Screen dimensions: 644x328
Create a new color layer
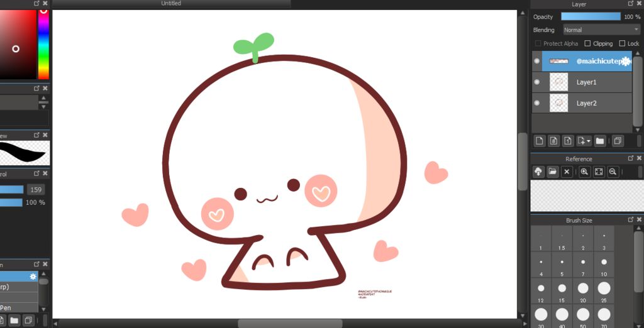(539, 141)
